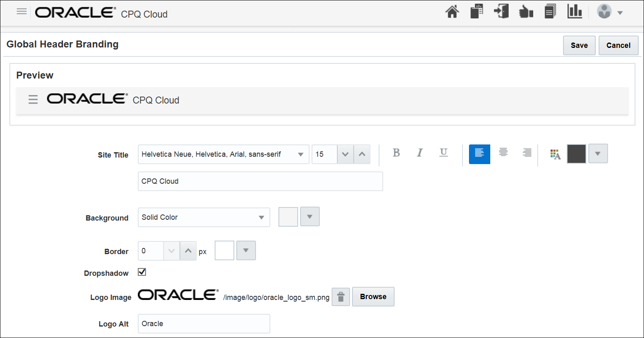Click the Border width input field
644x338 pixels.
151,251
